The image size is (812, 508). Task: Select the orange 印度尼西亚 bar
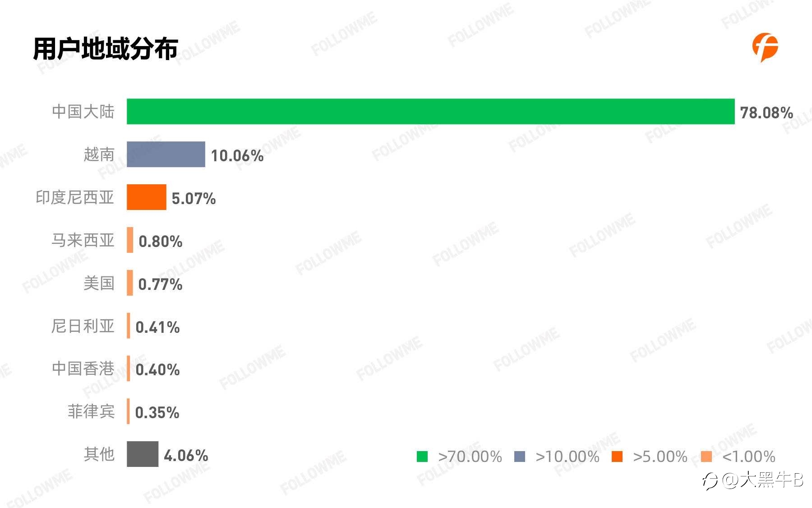coord(147,197)
